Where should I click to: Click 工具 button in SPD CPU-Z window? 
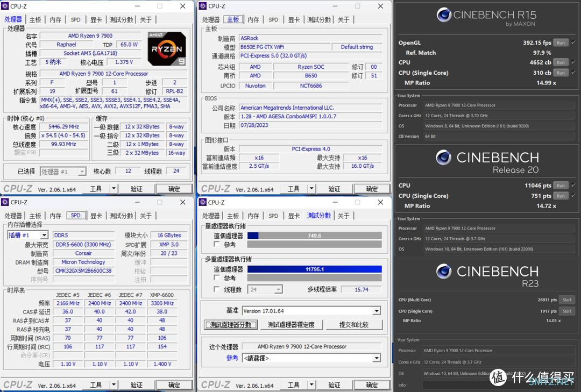pyautogui.click(x=96, y=384)
